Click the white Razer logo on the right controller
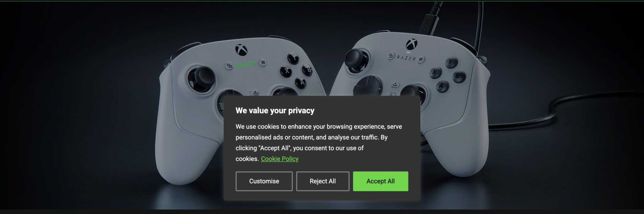Image resolution: width=644 pixels, height=214 pixels. (406, 58)
